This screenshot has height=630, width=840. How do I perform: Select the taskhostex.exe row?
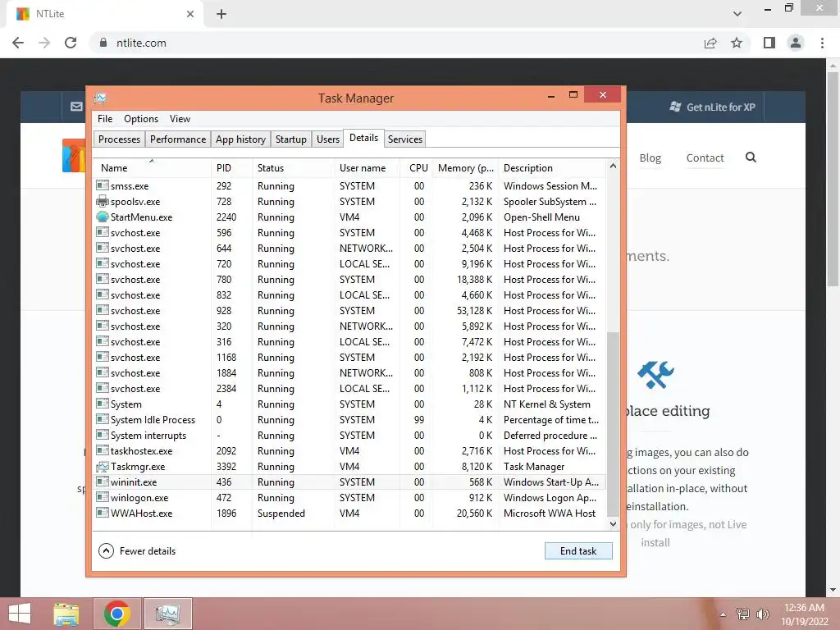tap(349, 451)
